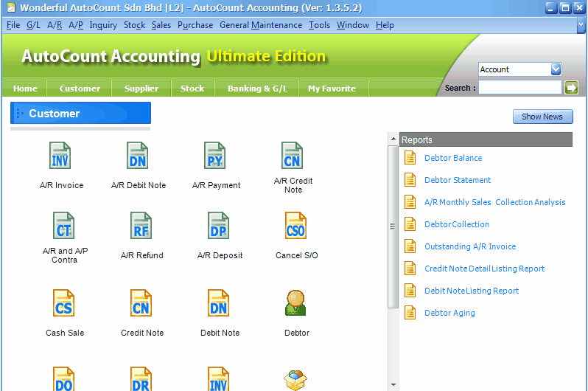Open A/R Monthly Sales Collection Analysis link
This screenshot has height=391, width=588.
[x=495, y=202]
